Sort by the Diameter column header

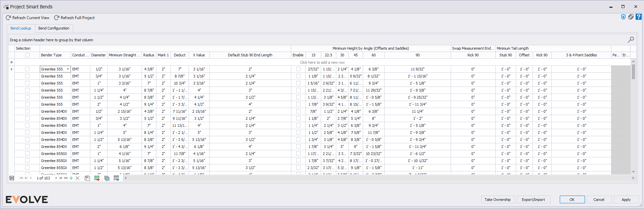click(x=99, y=55)
